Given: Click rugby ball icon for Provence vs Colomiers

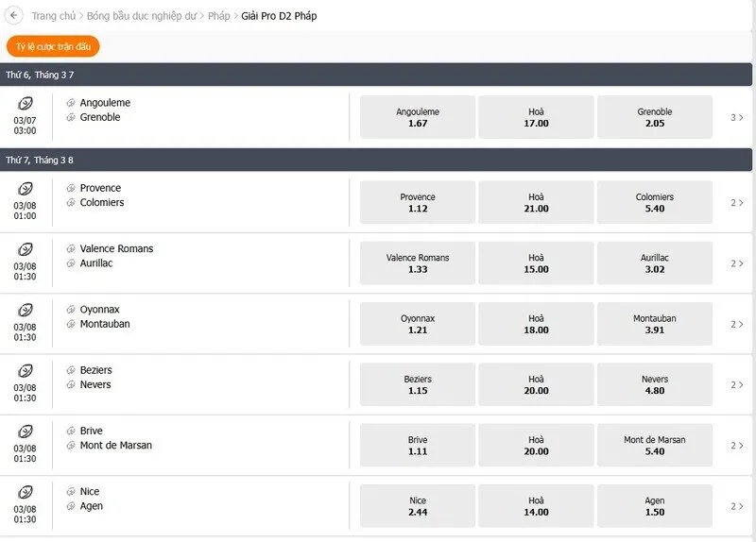Looking at the screenshot, I should point(26,189).
